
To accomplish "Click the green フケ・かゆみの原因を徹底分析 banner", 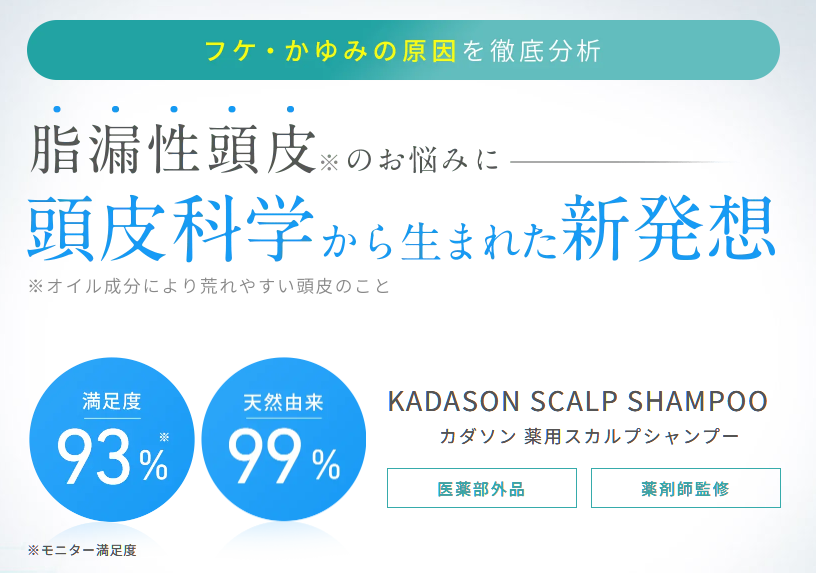I will [x=403, y=50].
